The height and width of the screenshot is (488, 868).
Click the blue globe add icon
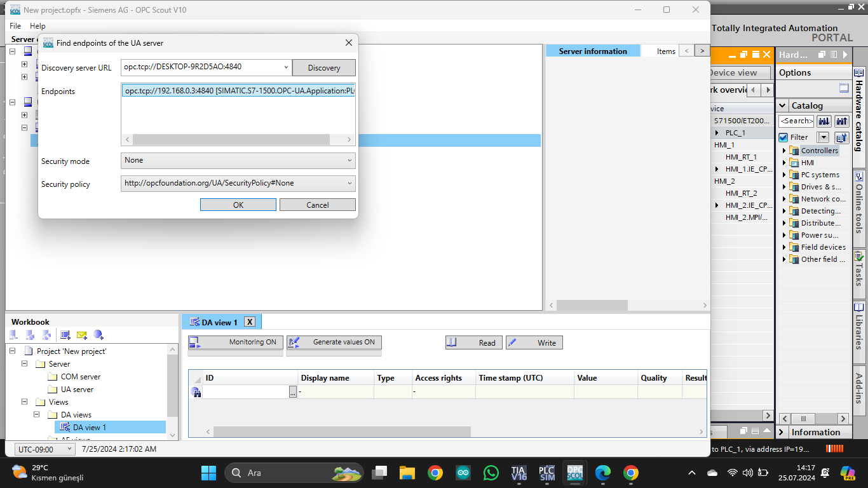tap(98, 335)
